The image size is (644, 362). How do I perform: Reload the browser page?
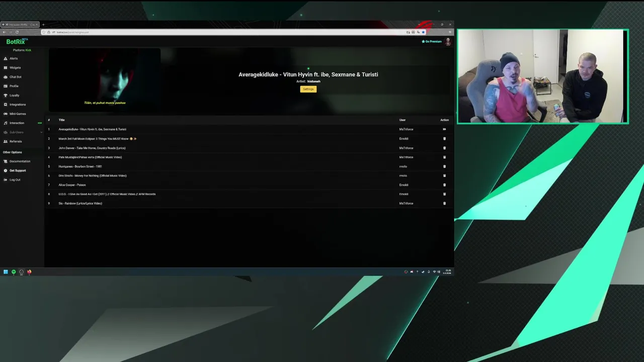tap(17, 32)
